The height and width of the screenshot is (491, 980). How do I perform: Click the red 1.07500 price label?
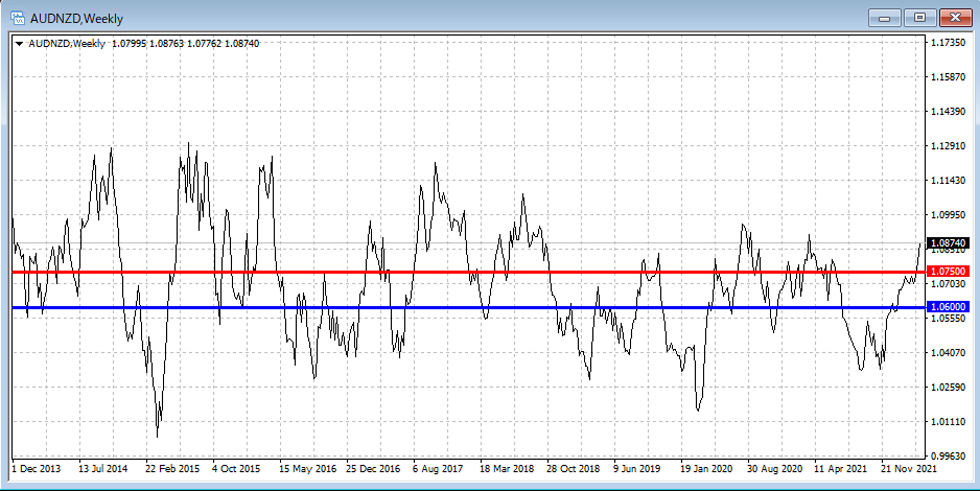[x=948, y=271]
